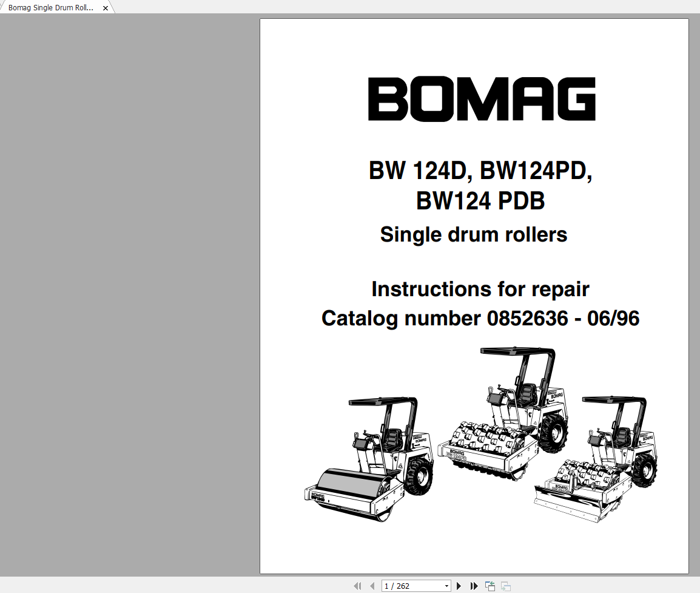Click the 'Instructions for repair' heading
This screenshot has width=700, height=593.
click(x=480, y=289)
